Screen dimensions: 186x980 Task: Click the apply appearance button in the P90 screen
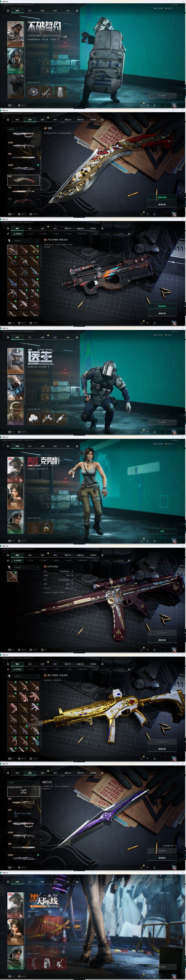[x=162, y=306]
